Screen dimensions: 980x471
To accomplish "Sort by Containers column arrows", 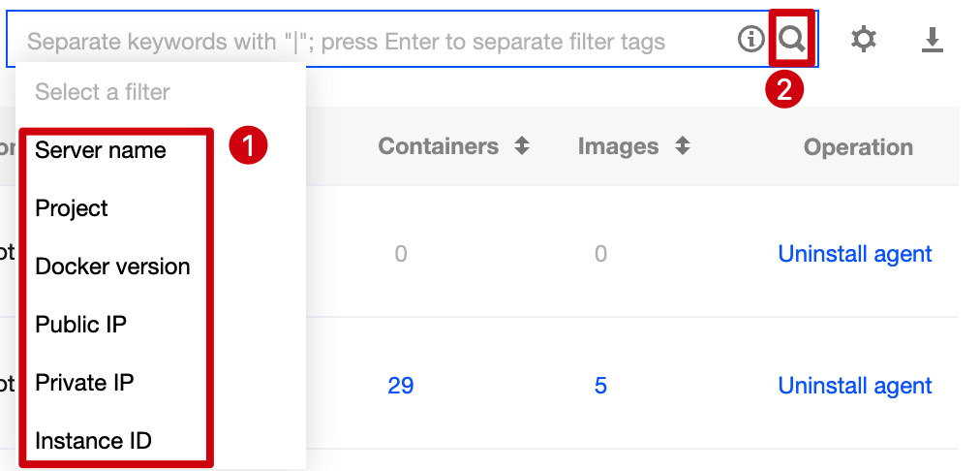I will [x=522, y=147].
